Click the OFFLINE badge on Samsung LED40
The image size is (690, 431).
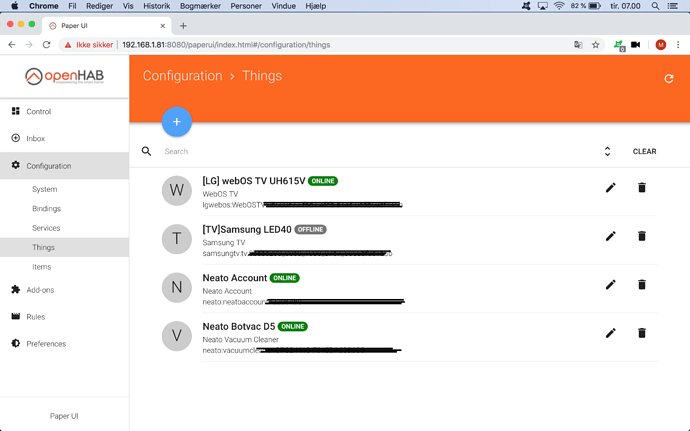[x=310, y=229]
